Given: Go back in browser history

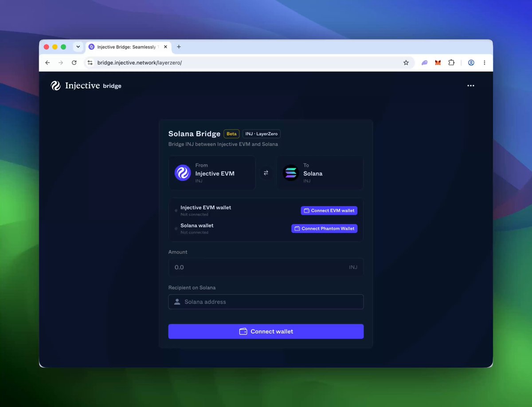Looking at the screenshot, I should tap(47, 63).
